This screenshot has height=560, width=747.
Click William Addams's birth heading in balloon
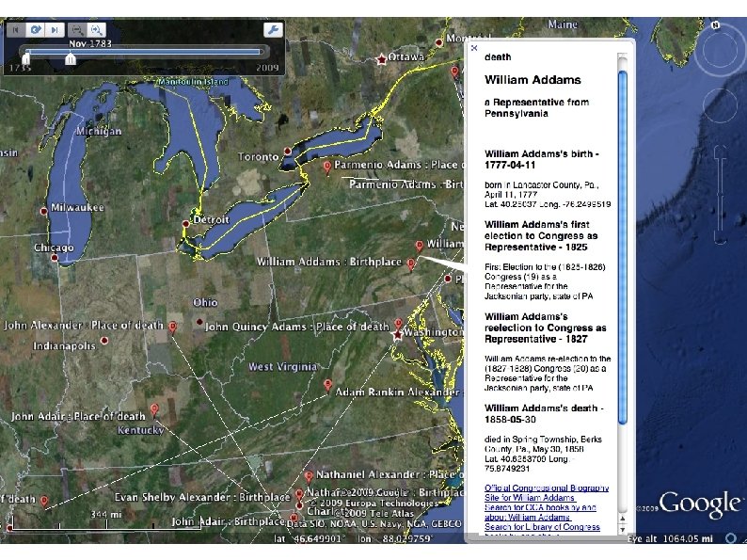click(542, 159)
